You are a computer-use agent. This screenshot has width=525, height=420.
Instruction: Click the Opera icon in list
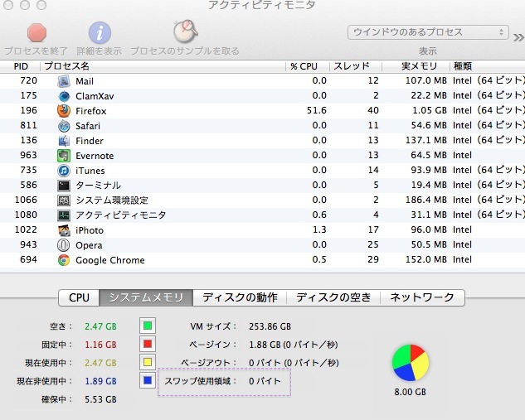click(x=65, y=245)
